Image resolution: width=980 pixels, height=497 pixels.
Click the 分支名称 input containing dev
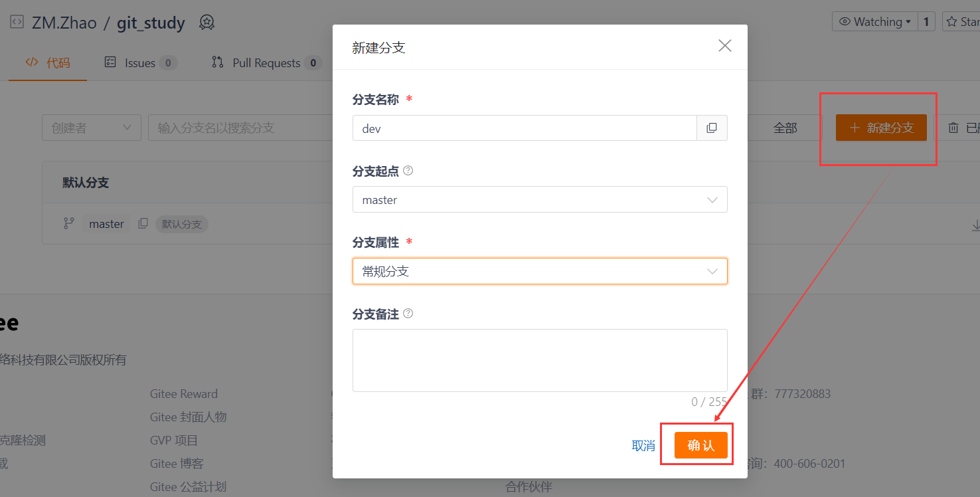coord(525,128)
